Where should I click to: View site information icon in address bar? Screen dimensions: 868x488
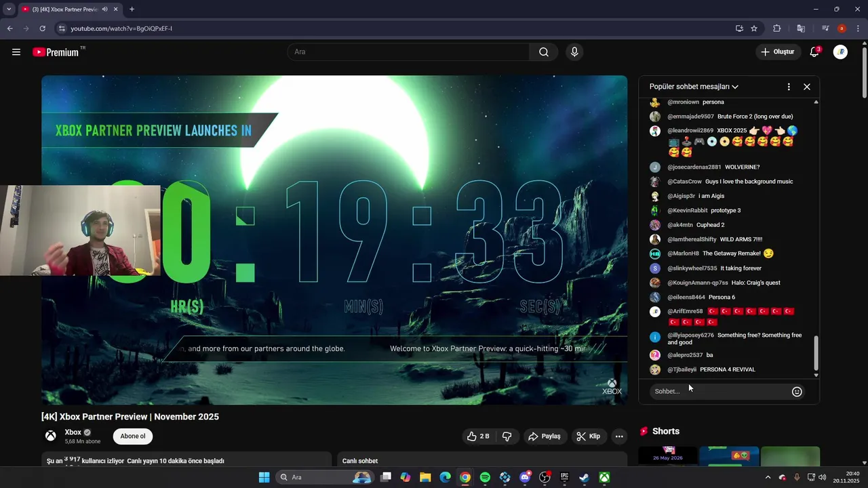tap(62, 28)
